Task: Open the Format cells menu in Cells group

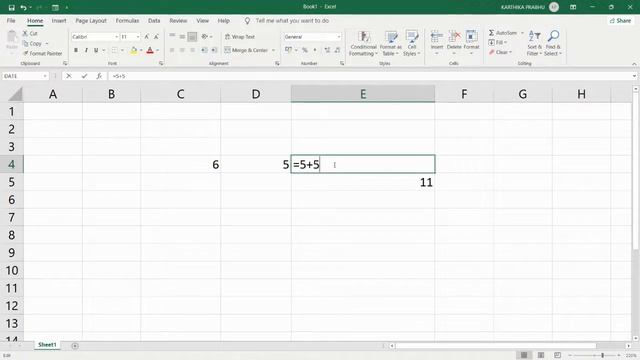Action: 471,42
